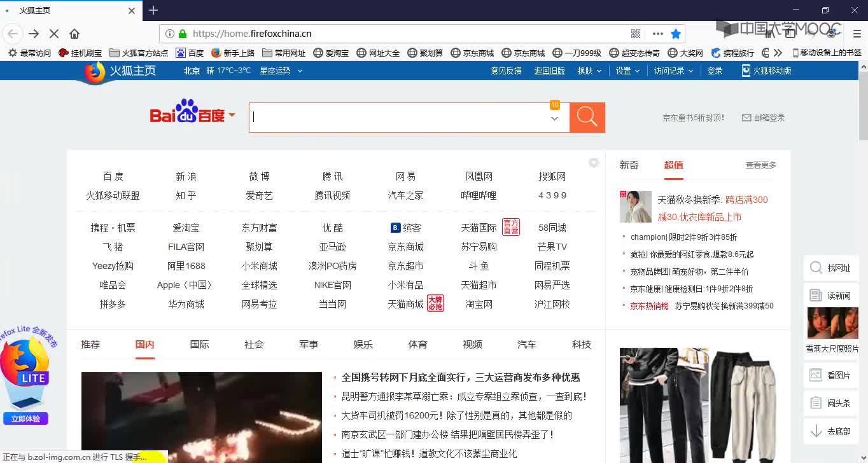868x463 pixels.
Task: Expand the 星座运势 dropdown
Action: point(281,71)
